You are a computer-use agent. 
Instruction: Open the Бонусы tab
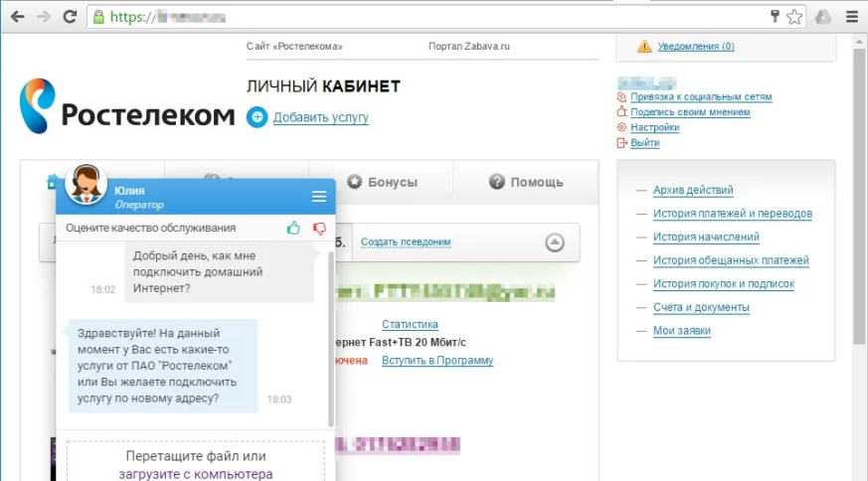click(382, 182)
